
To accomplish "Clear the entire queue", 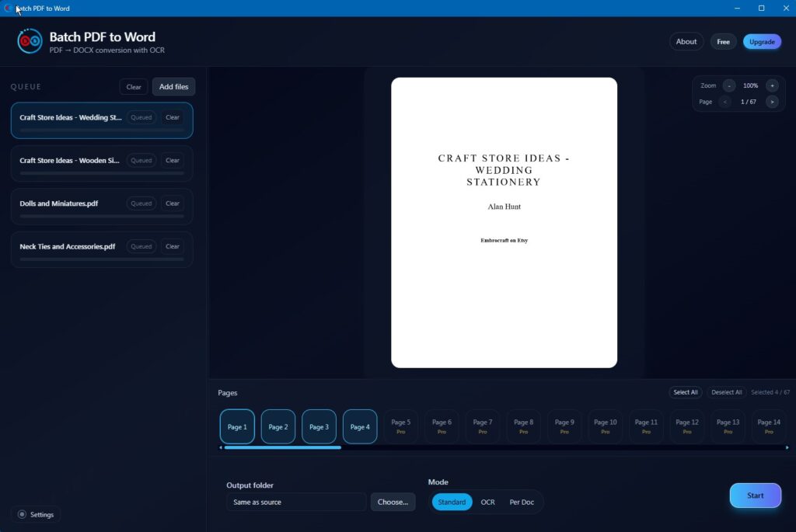I will coord(134,87).
